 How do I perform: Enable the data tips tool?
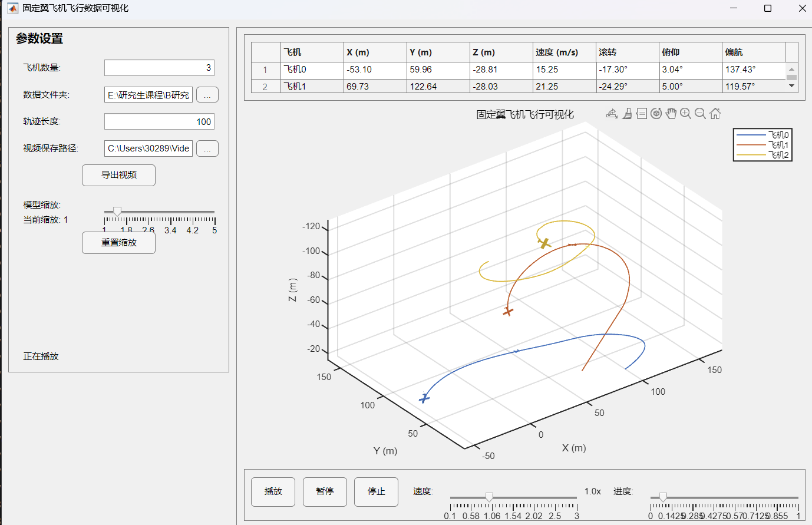point(642,114)
